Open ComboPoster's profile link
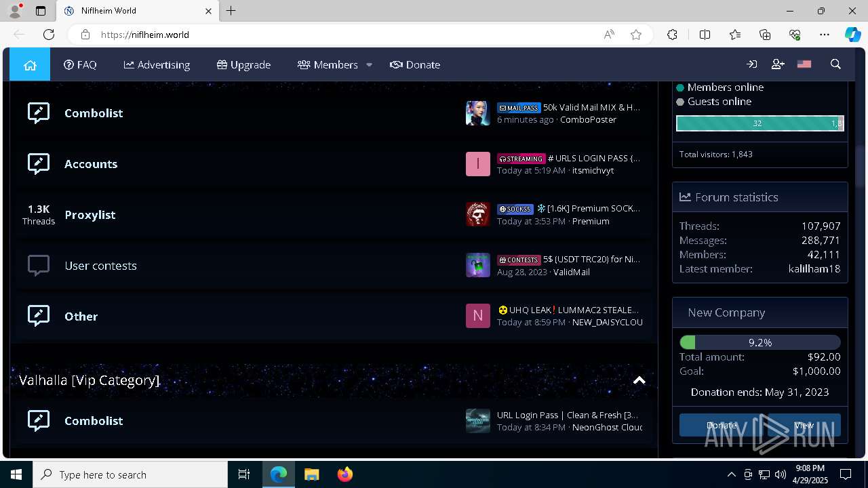 [x=588, y=119]
